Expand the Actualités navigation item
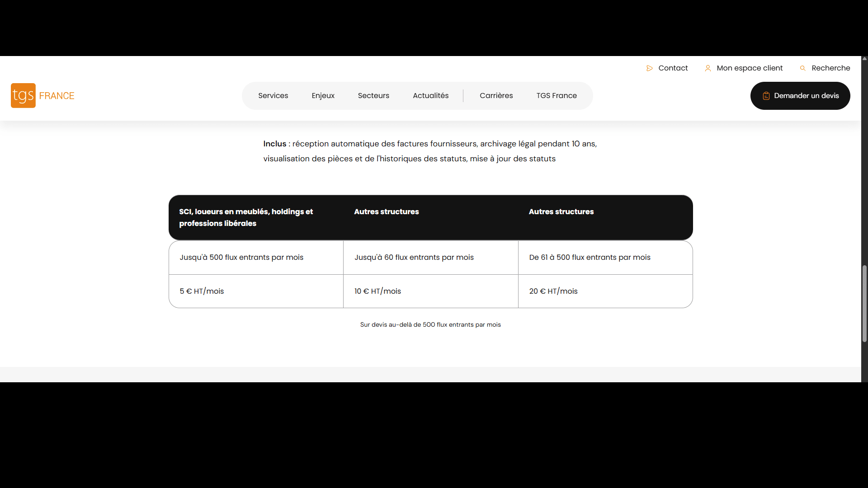Viewport: 868px width, 488px height. click(430, 96)
